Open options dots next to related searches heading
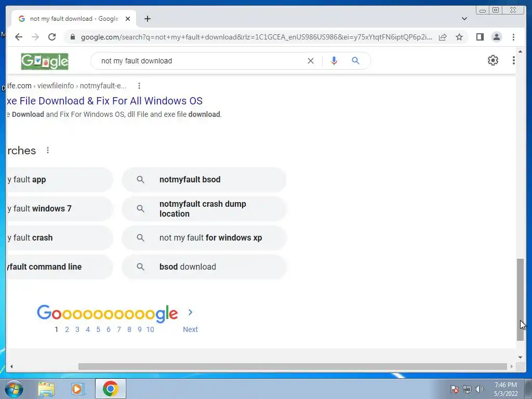The image size is (532, 399). 48,150
